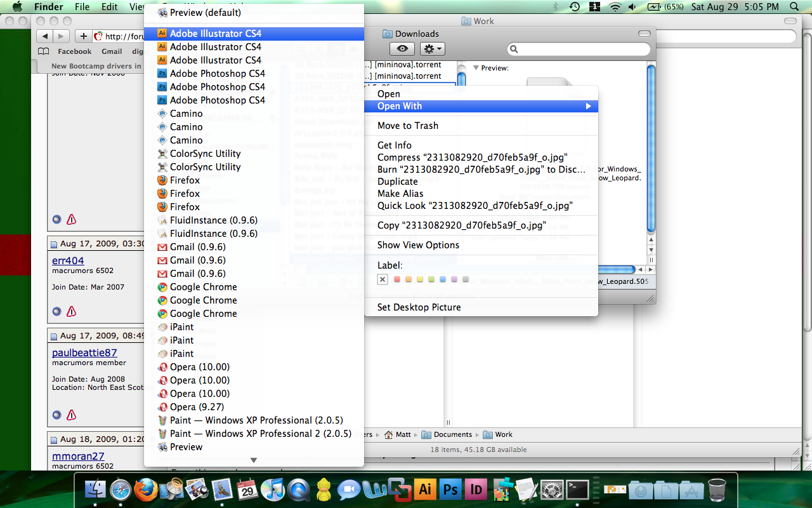Open browser bookmarks book icon
Screen dimensions: 812x508
(x=43, y=51)
